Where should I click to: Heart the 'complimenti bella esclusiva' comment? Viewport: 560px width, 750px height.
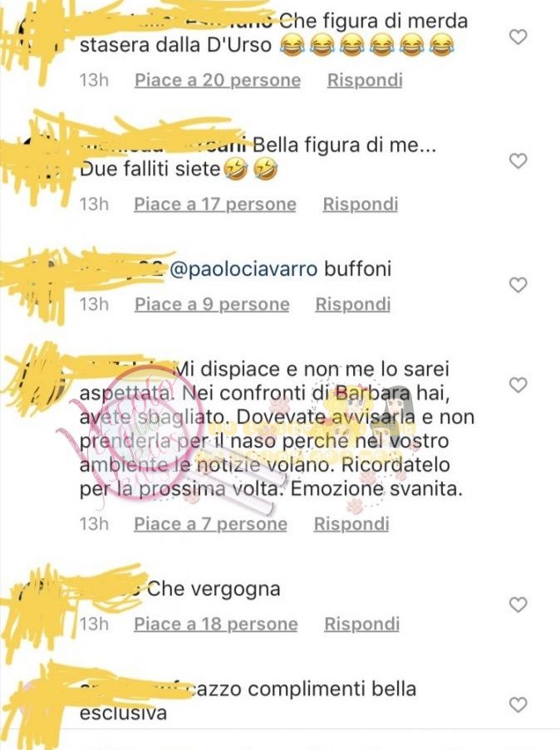pyautogui.click(x=518, y=705)
